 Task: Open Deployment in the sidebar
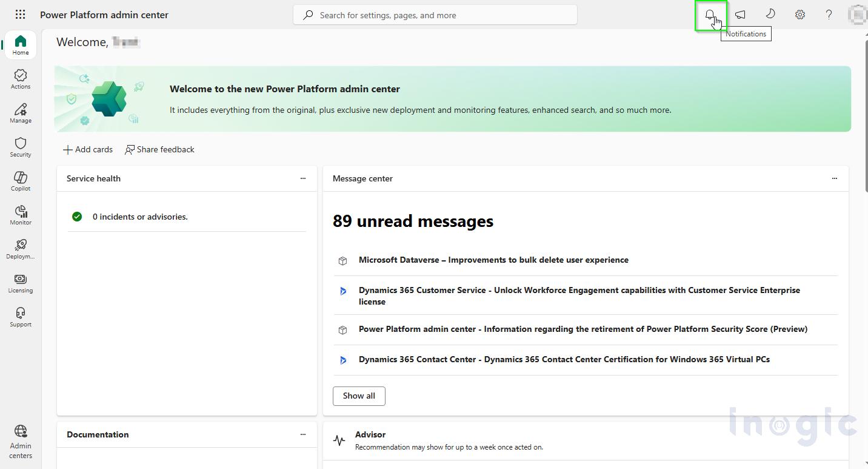pos(21,249)
